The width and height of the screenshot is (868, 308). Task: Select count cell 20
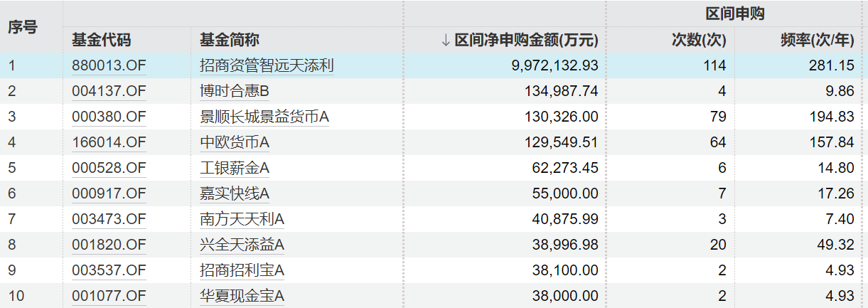click(x=718, y=245)
